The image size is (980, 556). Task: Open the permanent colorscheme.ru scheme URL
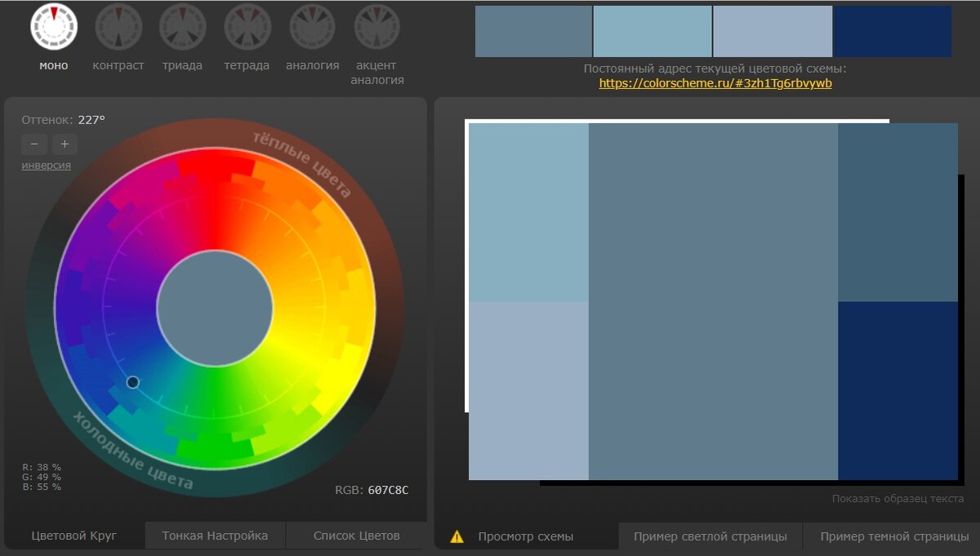point(715,83)
